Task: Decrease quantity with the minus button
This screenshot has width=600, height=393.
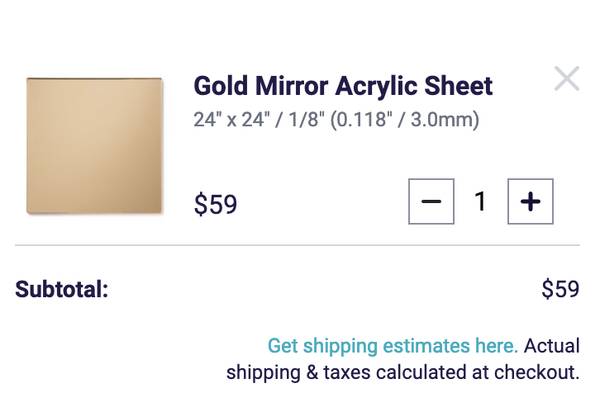Action: 431,201
